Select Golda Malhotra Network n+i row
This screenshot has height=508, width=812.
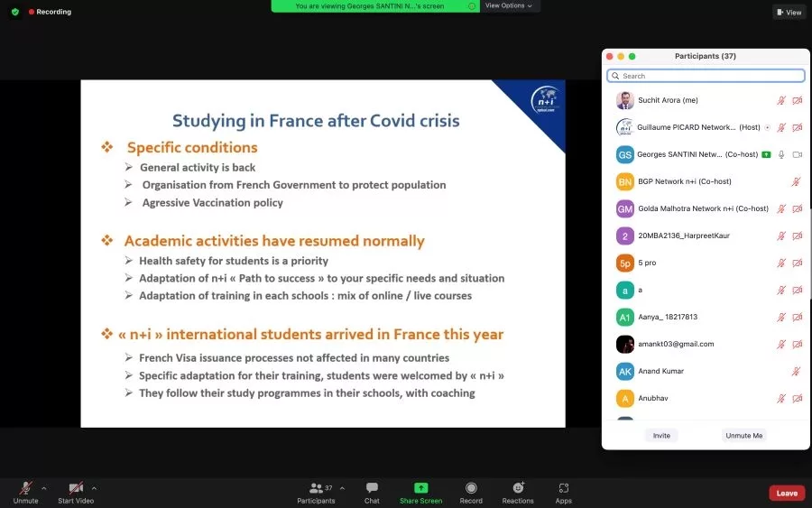[x=706, y=208]
